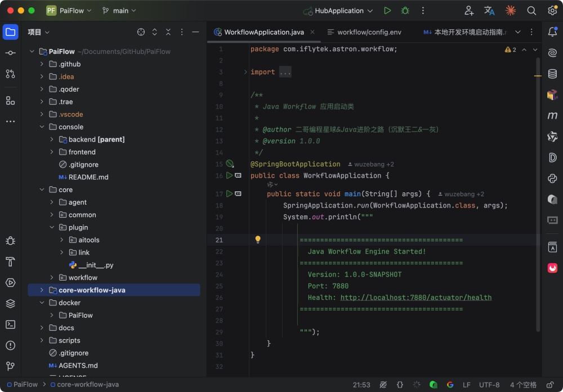The image size is (563, 392).
Task: Click the intention light bulb on line 21
Action: [x=258, y=240]
